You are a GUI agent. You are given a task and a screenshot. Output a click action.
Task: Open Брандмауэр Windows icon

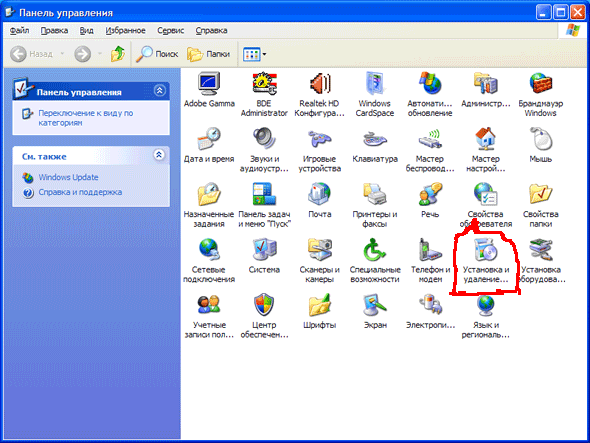[x=541, y=84]
